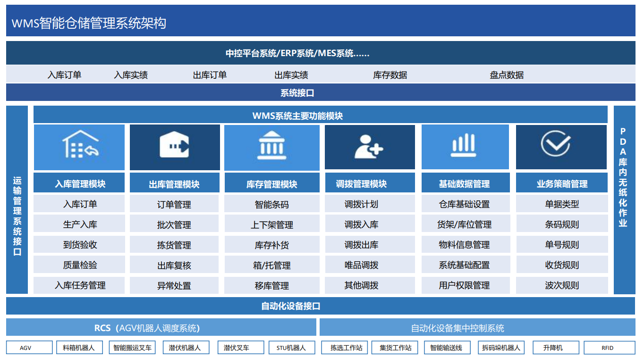
Task: Click the 业务策略管理 checkmark icon
Action: coord(561,147)
